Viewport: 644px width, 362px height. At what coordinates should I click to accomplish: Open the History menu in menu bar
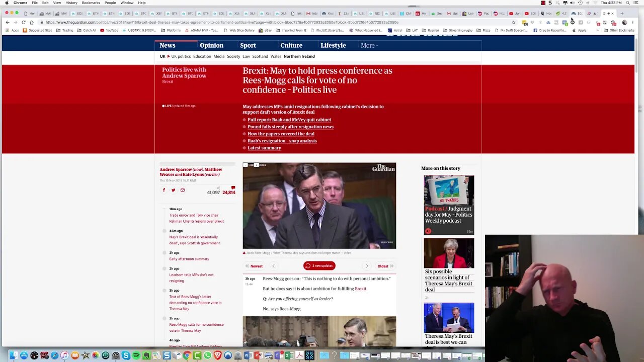pyautogui.click(x=71, y=3)
